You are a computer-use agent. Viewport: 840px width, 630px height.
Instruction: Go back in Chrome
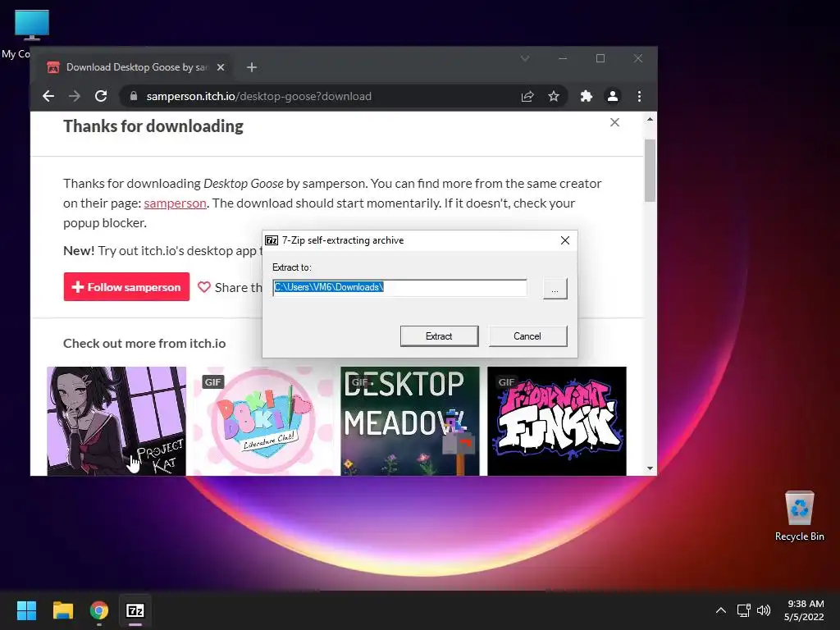pyautogui.click(x=48, y=97)
